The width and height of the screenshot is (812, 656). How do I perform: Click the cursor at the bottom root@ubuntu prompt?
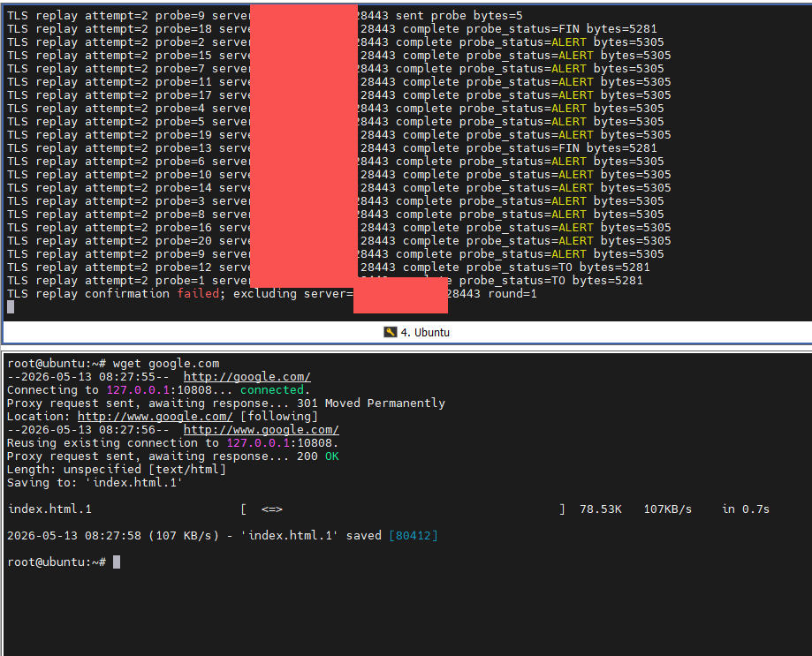(117, 562)
